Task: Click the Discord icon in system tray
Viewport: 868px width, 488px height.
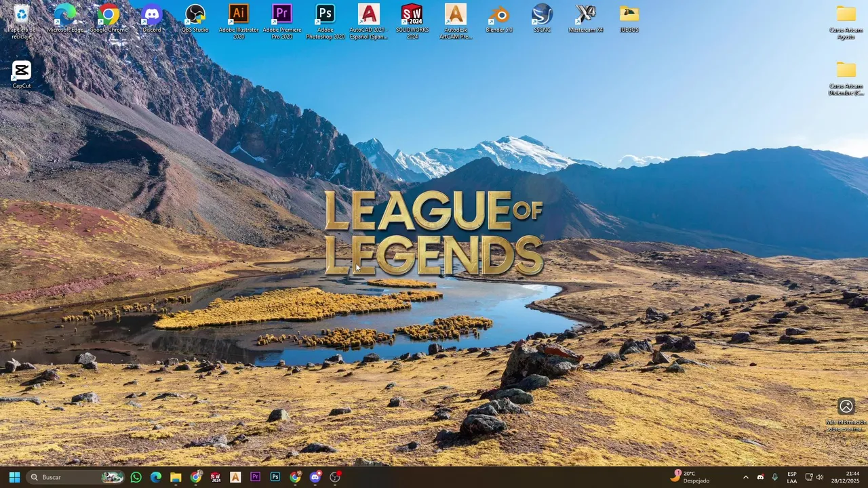Action: tap(760, 477)
